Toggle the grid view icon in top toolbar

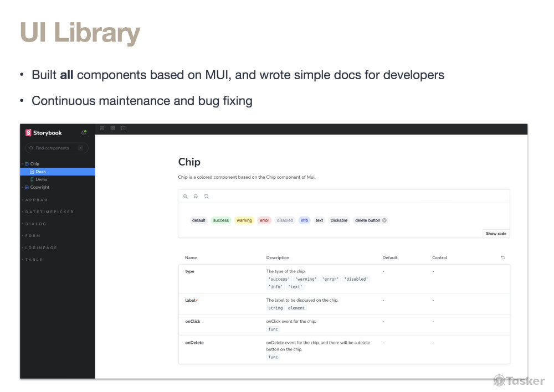coord(112,128)
